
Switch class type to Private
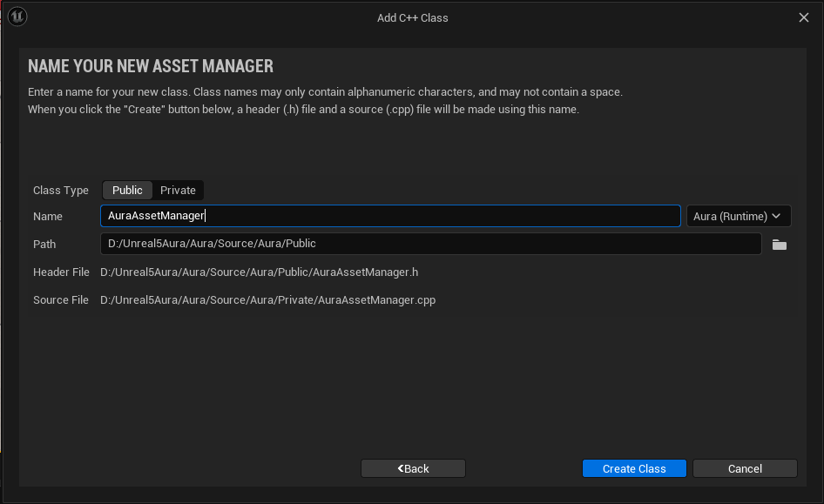point(178,190)
